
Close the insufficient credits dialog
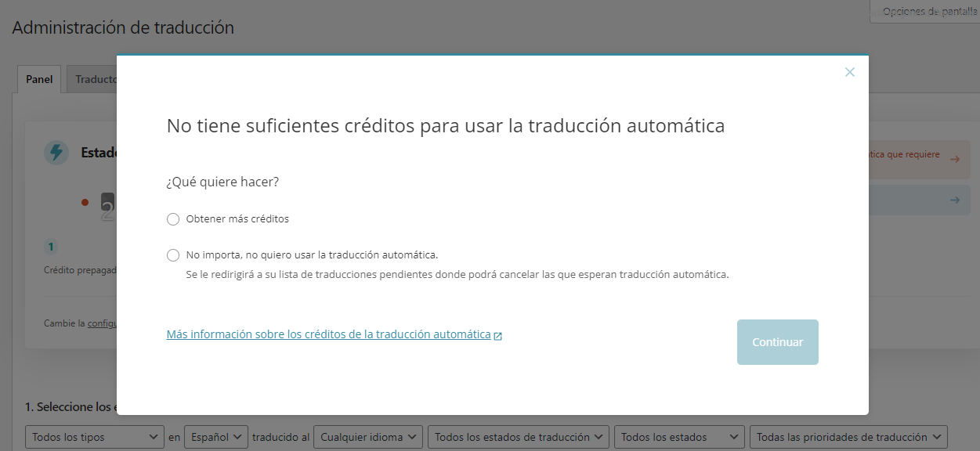click(850, 72)
